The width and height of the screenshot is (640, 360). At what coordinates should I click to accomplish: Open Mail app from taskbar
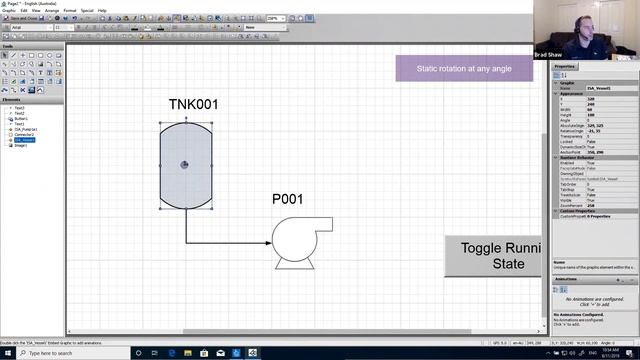point(220,353)
